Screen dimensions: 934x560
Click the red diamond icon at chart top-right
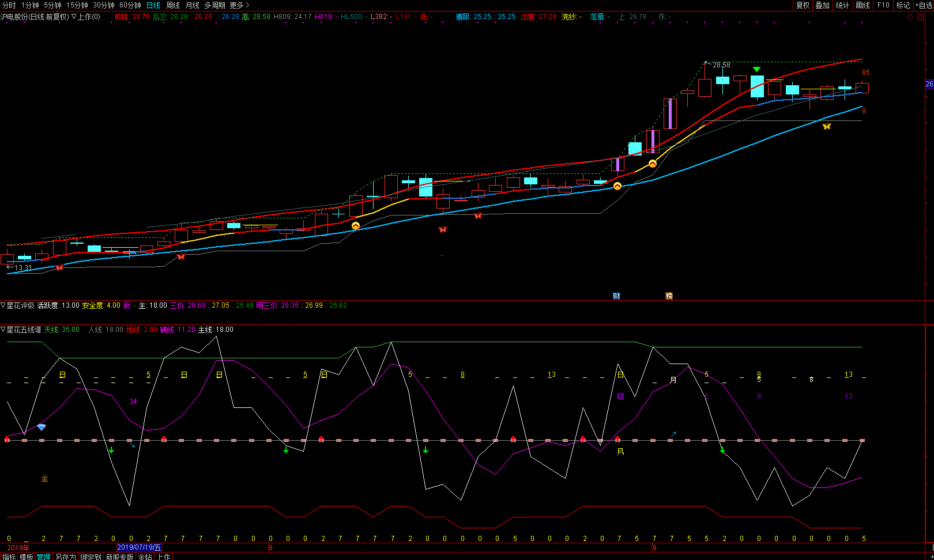(910, 17)
